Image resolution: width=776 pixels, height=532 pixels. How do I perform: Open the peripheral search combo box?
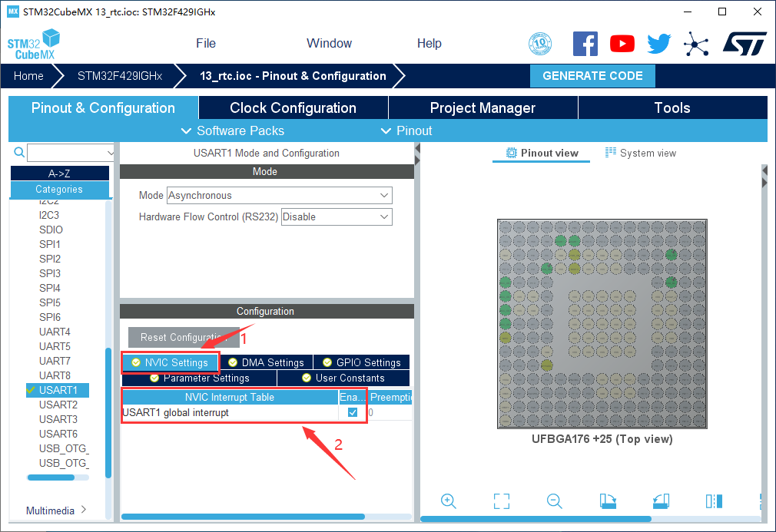(71, 153)
